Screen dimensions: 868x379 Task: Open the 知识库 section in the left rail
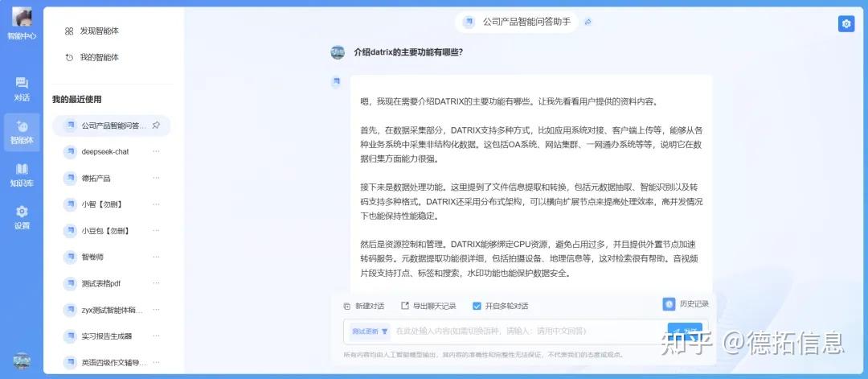tap(22, 175)
